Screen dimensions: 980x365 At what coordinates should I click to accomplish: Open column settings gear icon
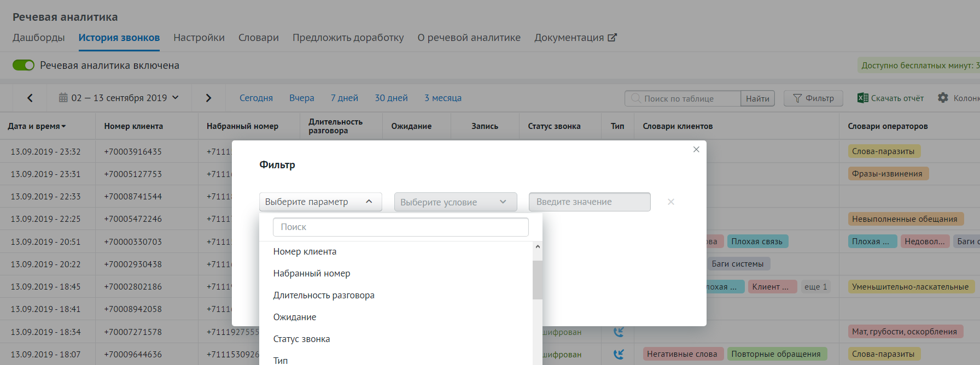point(943,98)
